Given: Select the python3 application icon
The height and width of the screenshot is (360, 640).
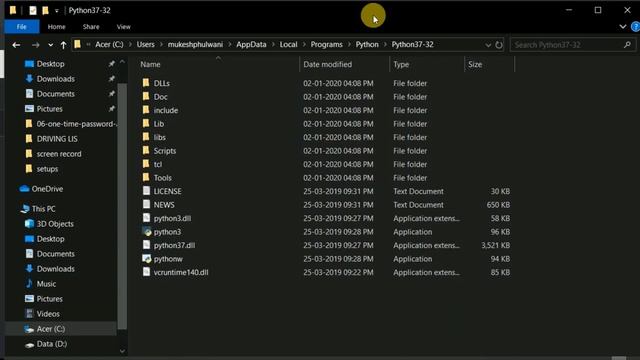Looking at the screenshot, I should (x=147, y=232).
